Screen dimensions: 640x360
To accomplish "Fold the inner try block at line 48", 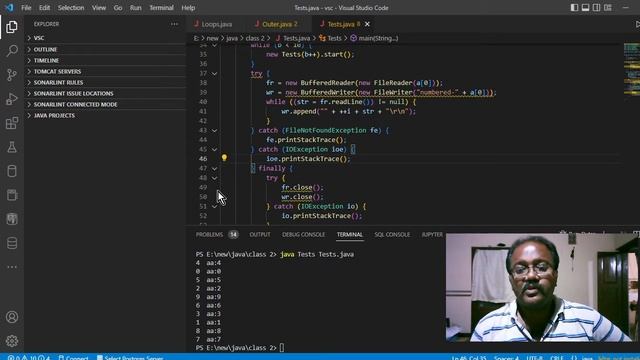I will tap(214, 178).
